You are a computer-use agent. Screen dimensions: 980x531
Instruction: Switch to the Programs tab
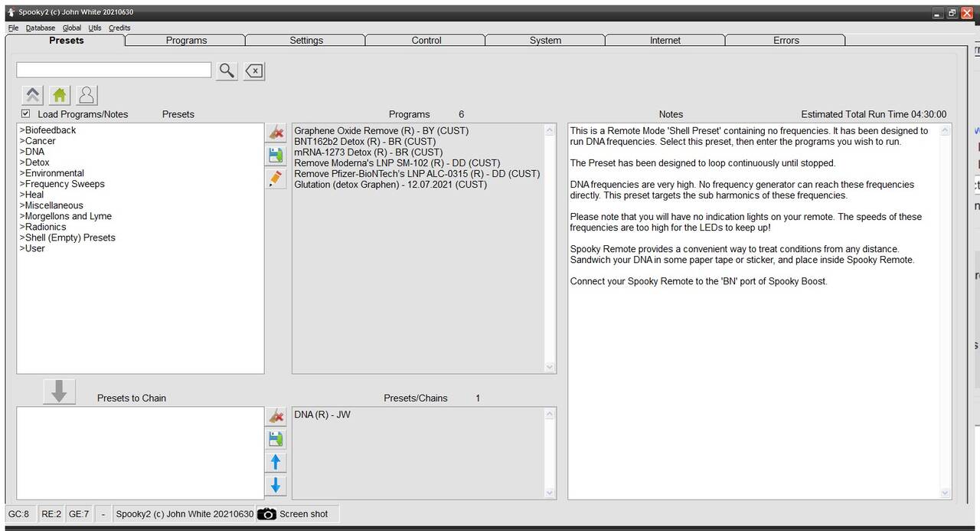tap(186, 41)
